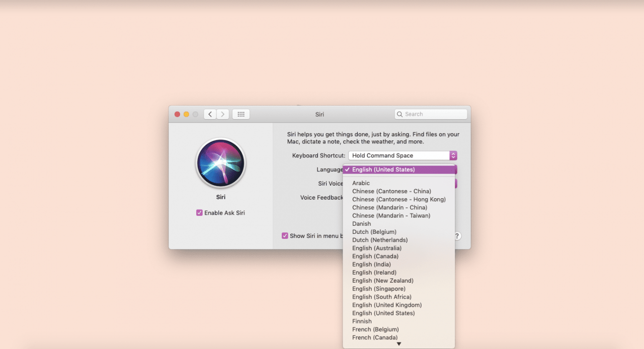Choose English (India)
The height and width of the screenshot is (349, 644).
(399, 265)
